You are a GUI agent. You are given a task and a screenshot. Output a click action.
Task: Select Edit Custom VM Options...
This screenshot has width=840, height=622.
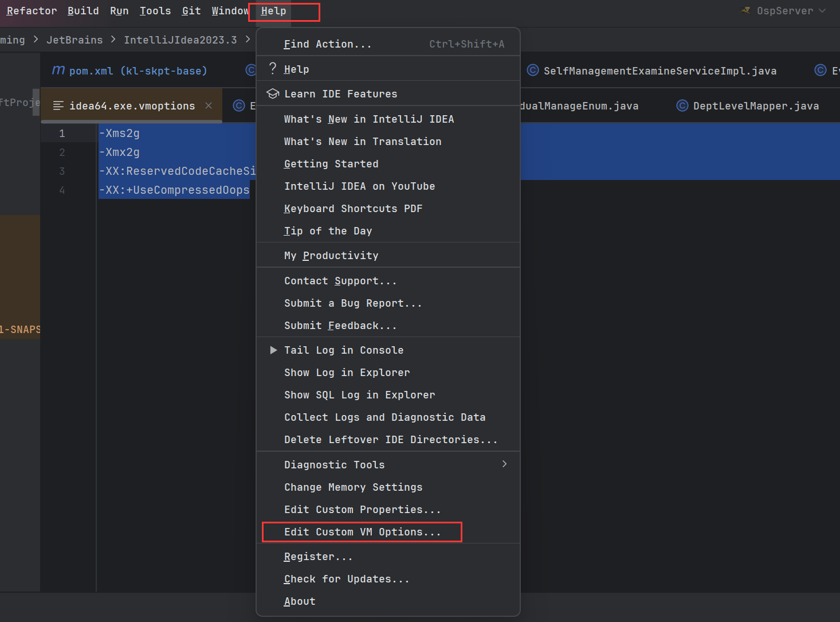[388, 532]
